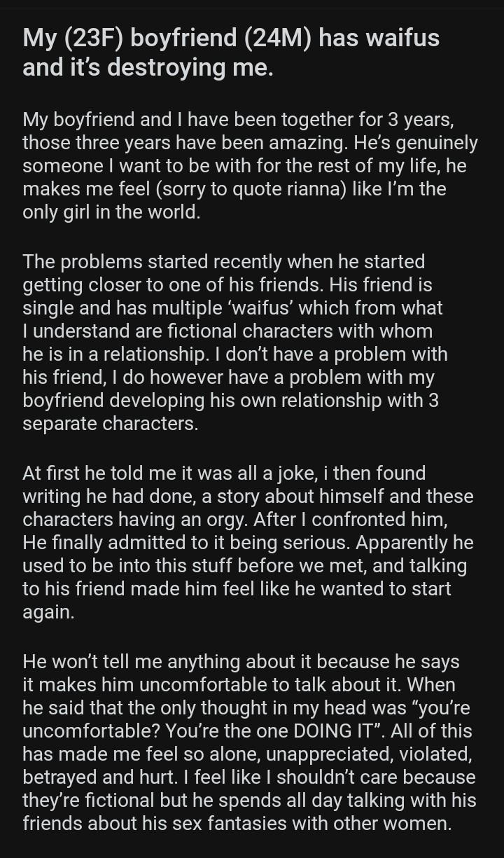Click paragraph starting "At first he told me"
Screen dimensions: 504x858
tap(248, 543)
